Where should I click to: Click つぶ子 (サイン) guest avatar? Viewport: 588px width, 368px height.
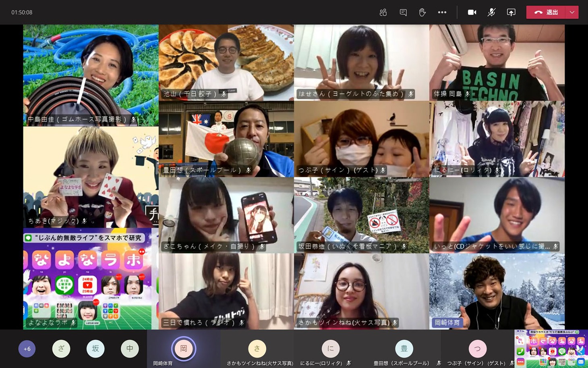click(477, 349)
